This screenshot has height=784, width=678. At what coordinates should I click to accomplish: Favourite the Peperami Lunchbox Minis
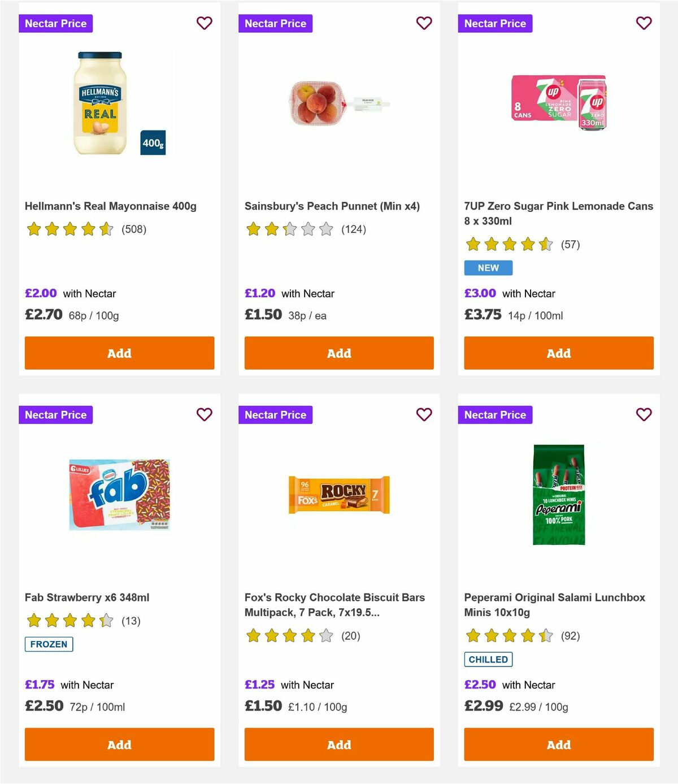point(644,414)
